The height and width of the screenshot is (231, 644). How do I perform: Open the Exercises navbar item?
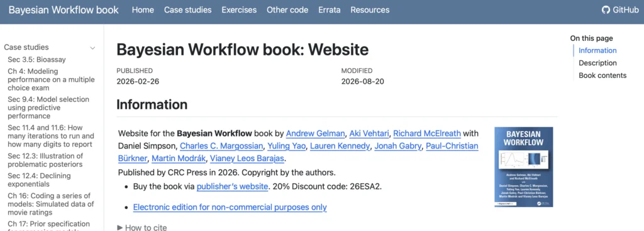[239, 10]
